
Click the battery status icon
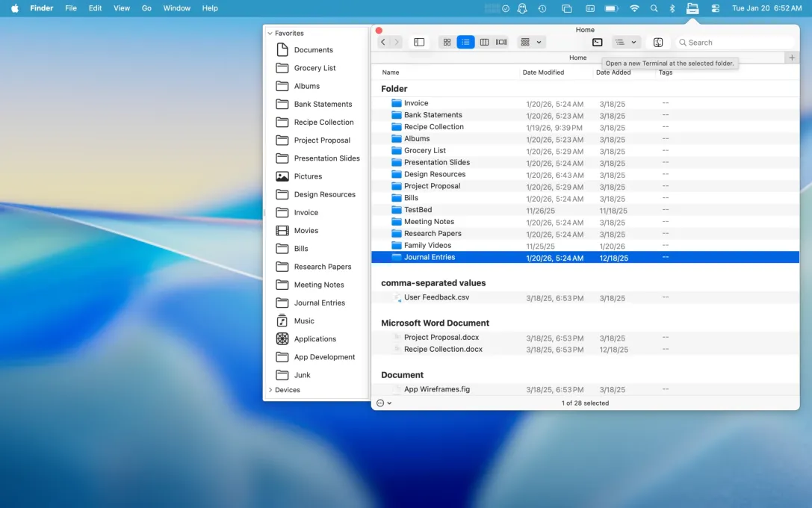pos(612,8)
